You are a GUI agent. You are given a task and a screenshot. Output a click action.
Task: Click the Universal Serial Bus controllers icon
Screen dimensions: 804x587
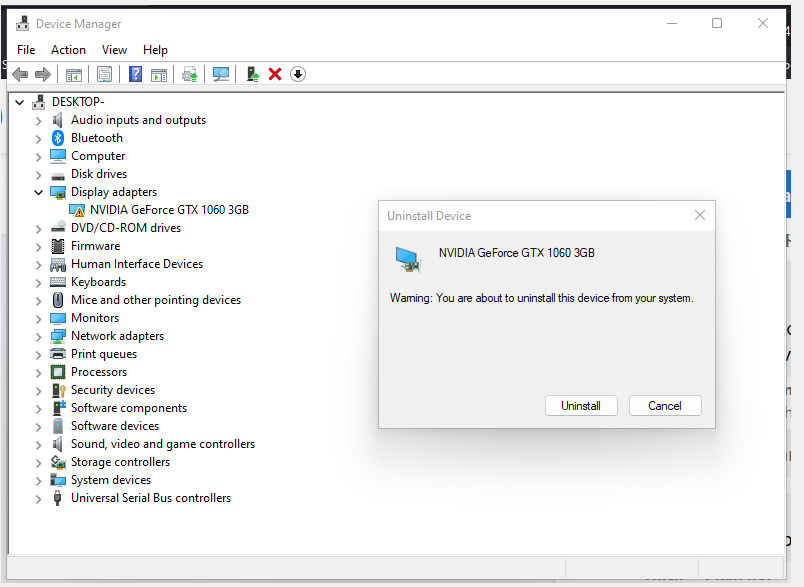tap(57, 498)
